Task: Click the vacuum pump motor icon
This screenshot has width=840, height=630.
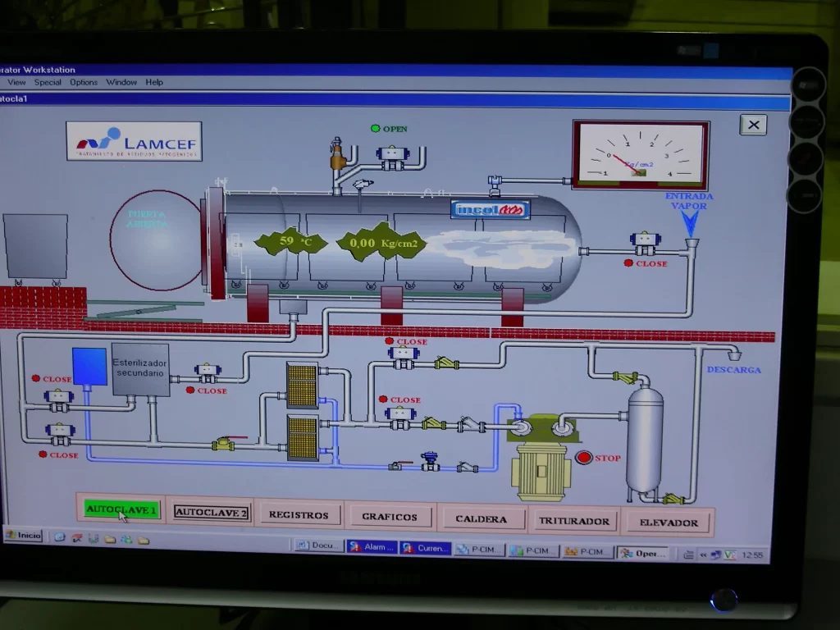Action: pos(541,471)
